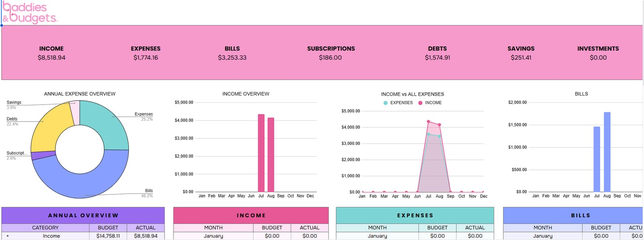Select MONTH column header in Expenses table
This screenshot has width=644, height=240.
[377, 228]
